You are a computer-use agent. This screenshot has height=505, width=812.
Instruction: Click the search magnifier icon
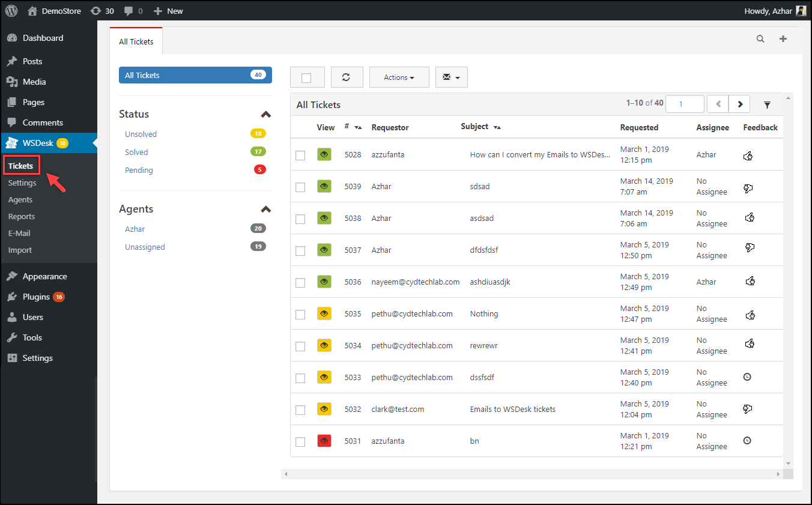click(x=760, y=39)
